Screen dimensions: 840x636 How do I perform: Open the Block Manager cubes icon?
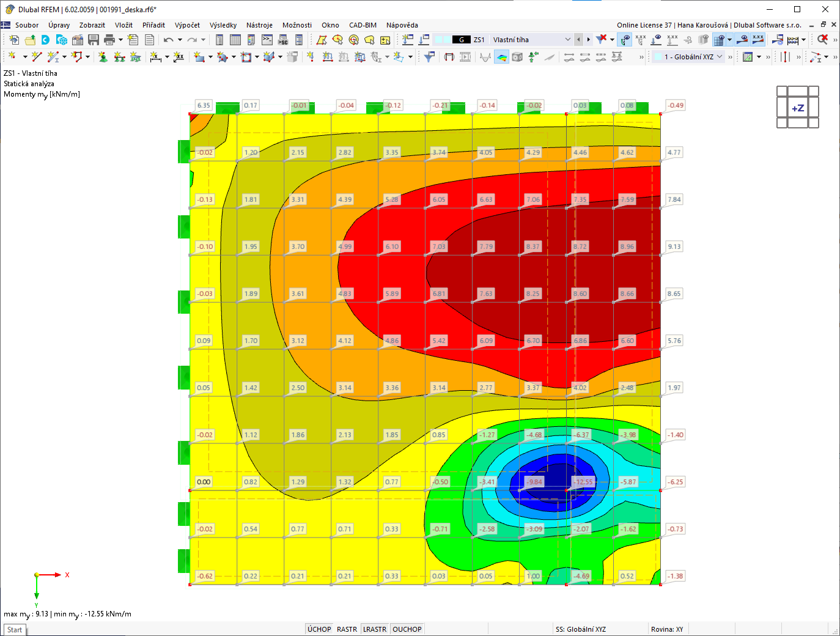(61, 40)
